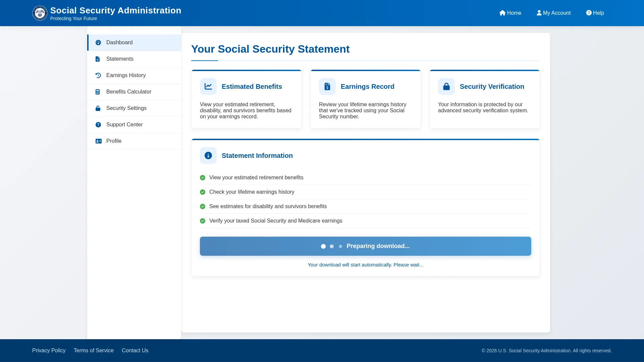Click the loading dots on download button
This screenshot has width=644, height=362.
tap(332, 246)
